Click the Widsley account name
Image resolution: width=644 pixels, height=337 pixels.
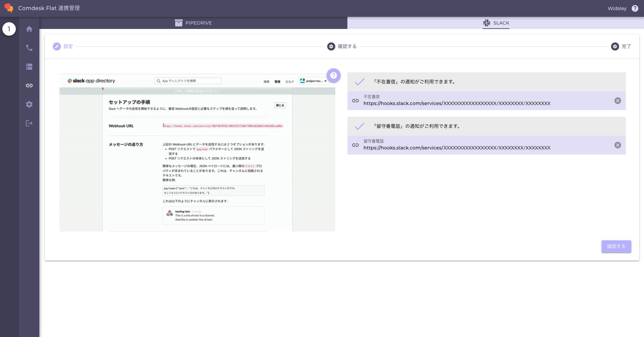pos(617,8)
